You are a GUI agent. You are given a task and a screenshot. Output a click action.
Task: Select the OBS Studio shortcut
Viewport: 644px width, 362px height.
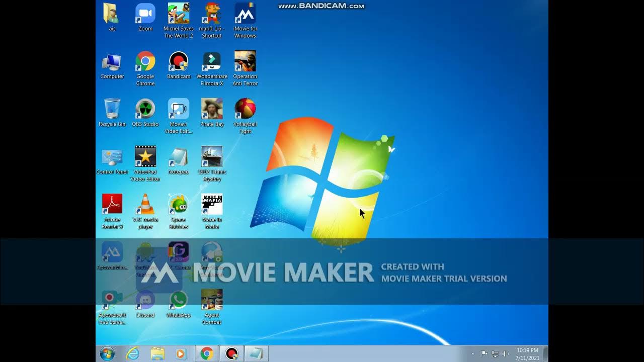click(145, 113)
